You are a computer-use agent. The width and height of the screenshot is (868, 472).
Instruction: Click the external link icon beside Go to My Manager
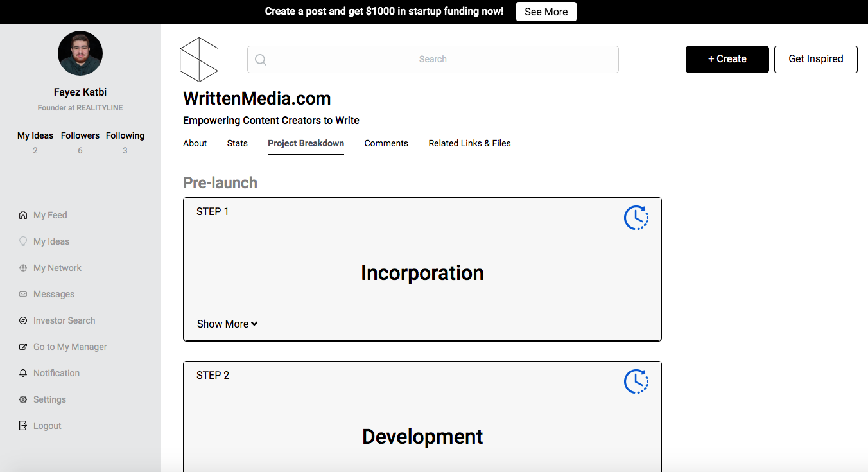pos(23,347)
